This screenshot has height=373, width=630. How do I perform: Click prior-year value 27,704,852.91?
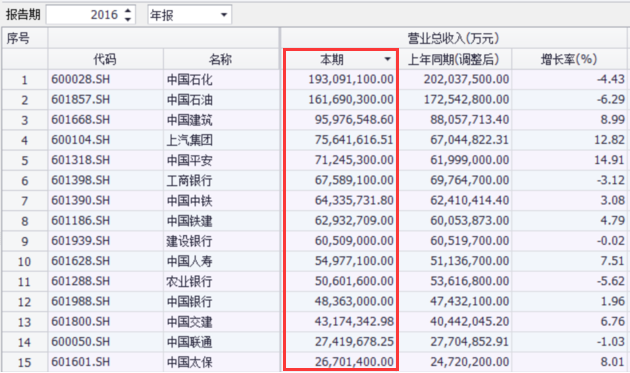(470, 342)
